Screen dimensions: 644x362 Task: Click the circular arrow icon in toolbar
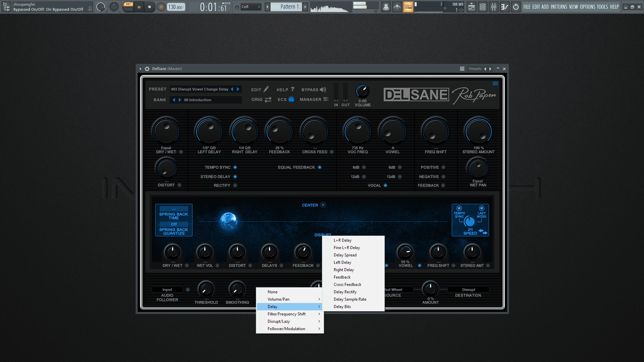516,7
